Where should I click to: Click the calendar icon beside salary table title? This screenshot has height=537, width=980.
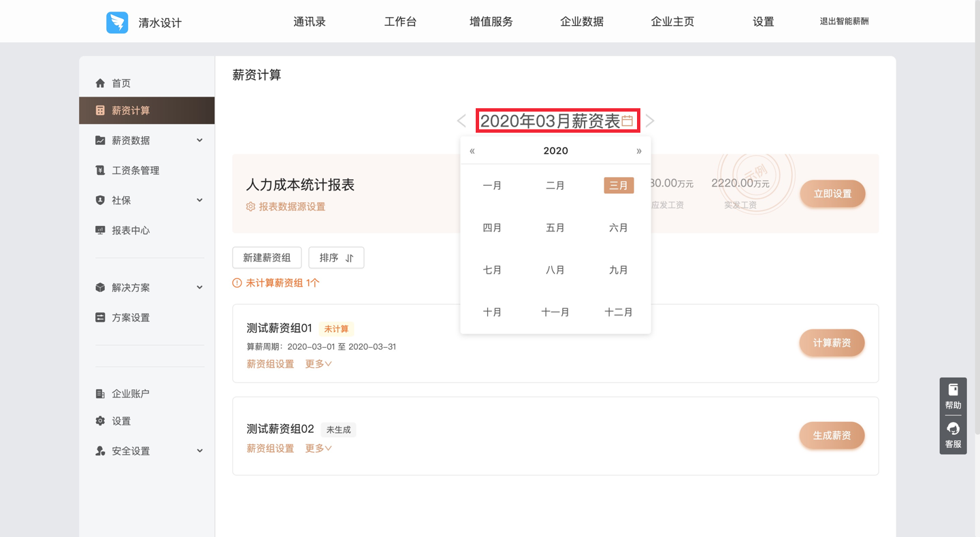pos(627,121)
